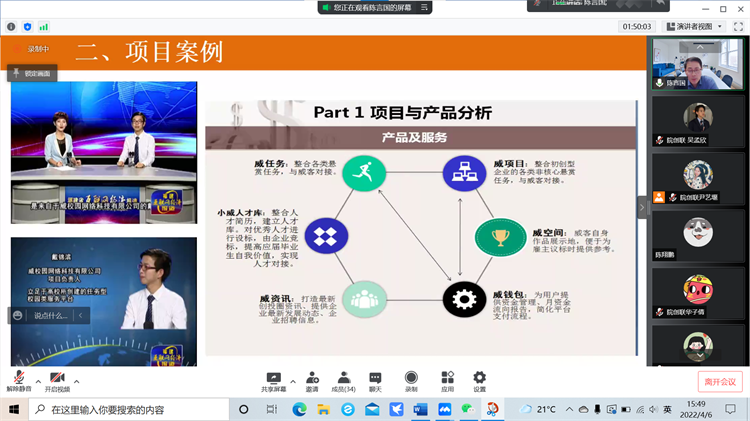Expand share options arrow beside Share Screen
The height and width of the screenshot is (421, 750).
(292, 380)
